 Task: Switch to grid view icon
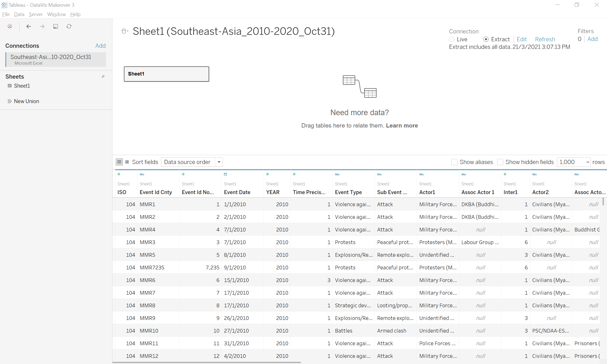tap(119, 162)
